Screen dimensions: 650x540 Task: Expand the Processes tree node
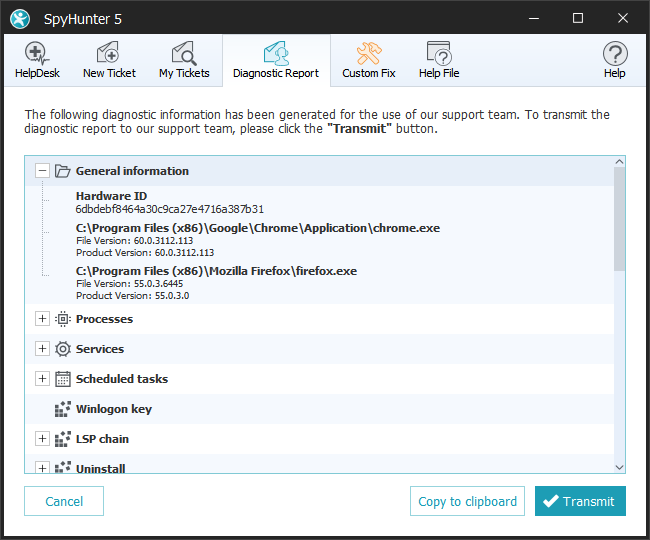click(x=42, y=319)
